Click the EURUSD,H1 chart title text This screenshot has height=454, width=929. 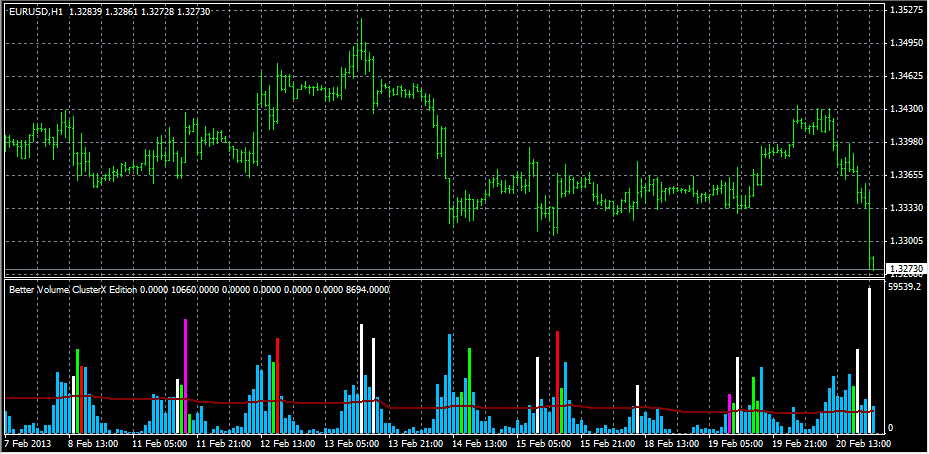pos(37,11)
